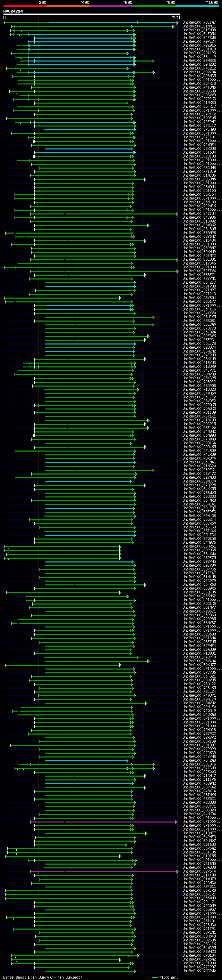This screenshot has width=222, height=980.
Task: Click the cyan alignment bar for UniRef100_A8JIA7
Action: point(113,23)
